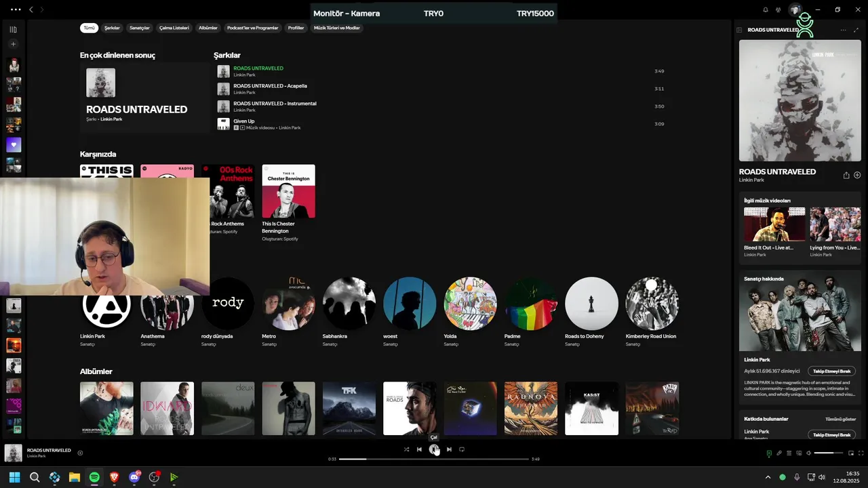Show hidden system tray icons chevron

[x=768, y=477]
